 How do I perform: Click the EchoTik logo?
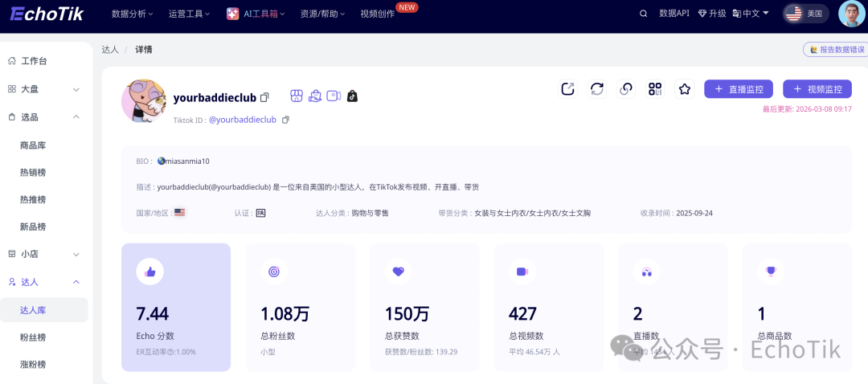coord(47,14)
